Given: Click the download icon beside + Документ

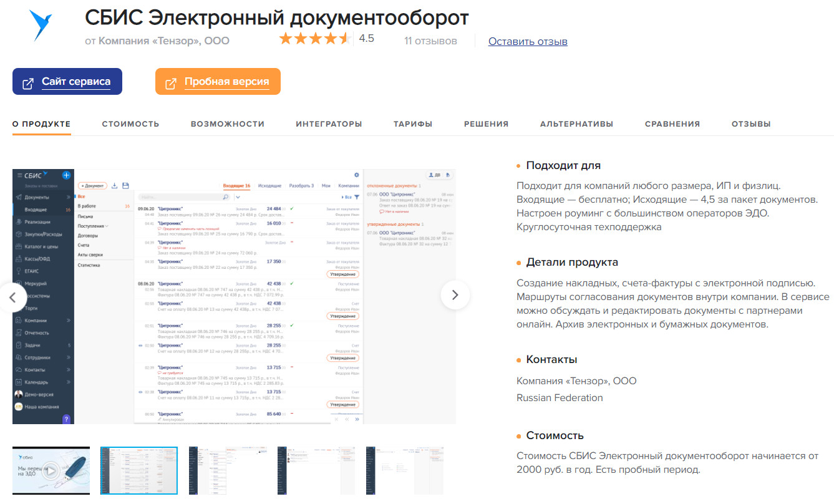Looking at the screenshot, I should 114,185.
